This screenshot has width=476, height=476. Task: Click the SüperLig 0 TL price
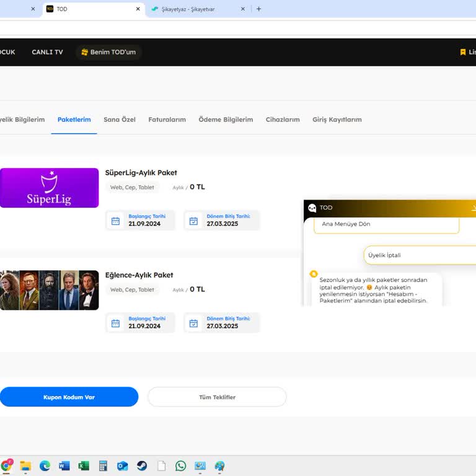pos(197,187)
